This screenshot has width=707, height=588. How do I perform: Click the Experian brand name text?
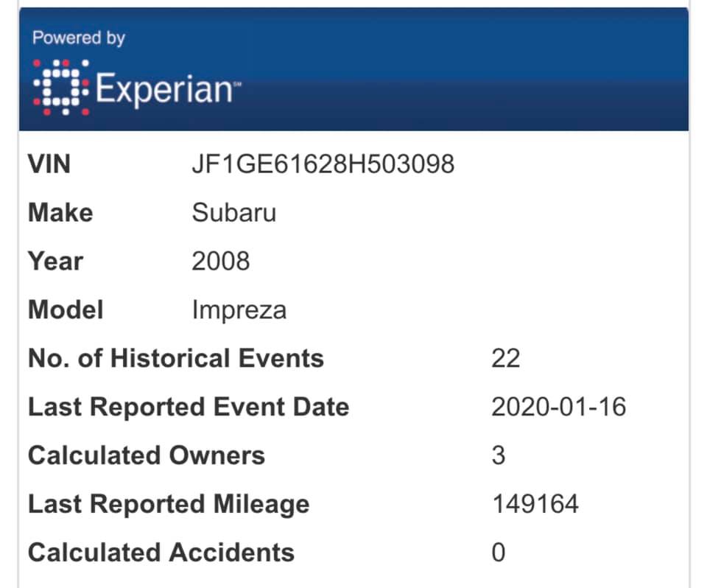(168, 89)
